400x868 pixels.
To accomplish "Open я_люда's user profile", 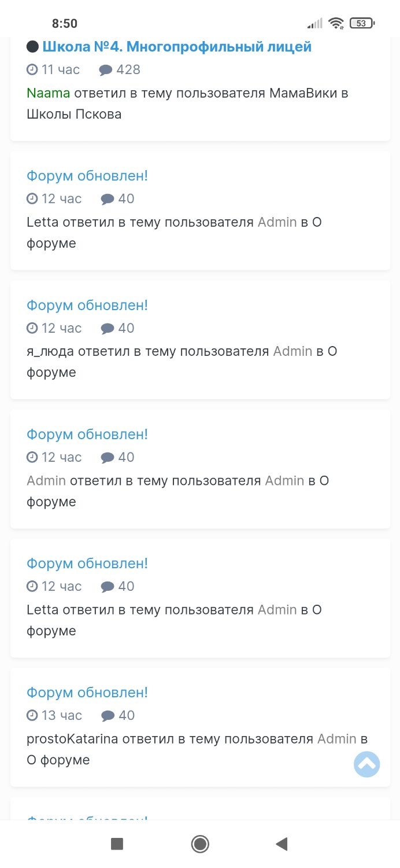I will pos(50,351).
